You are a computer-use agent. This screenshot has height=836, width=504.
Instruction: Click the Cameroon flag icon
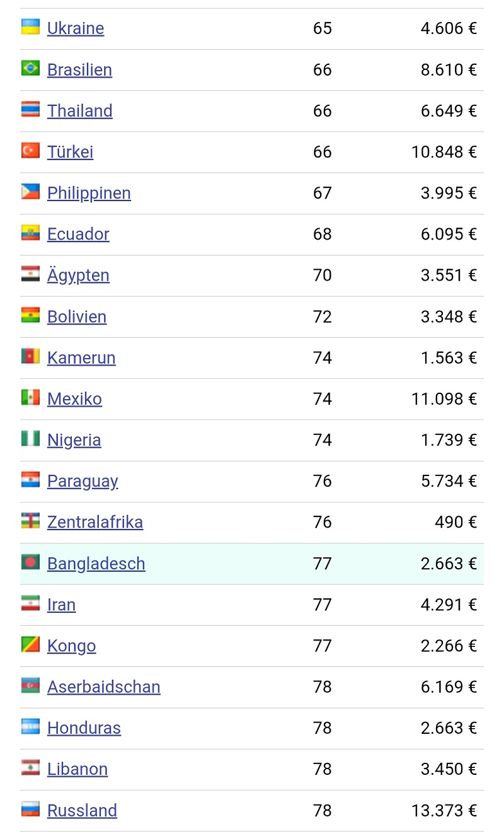coord(30,356)
